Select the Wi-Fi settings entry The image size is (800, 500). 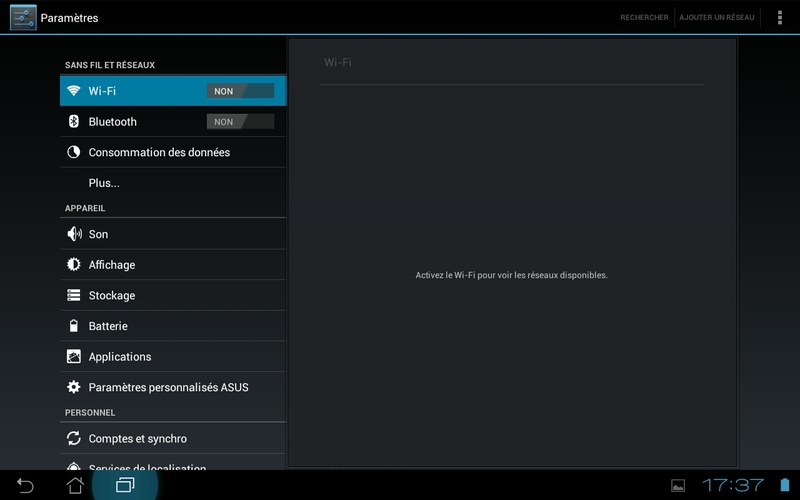click(x=173, y=91)
